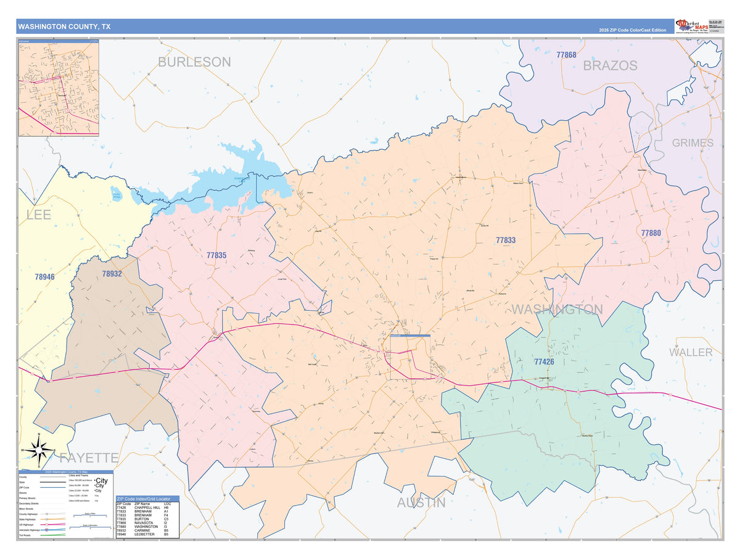Image resolution: width=740 pixels, height=560 pixels.
Task: Select the WASHINGTON row in index table
Action: point(147,527)
